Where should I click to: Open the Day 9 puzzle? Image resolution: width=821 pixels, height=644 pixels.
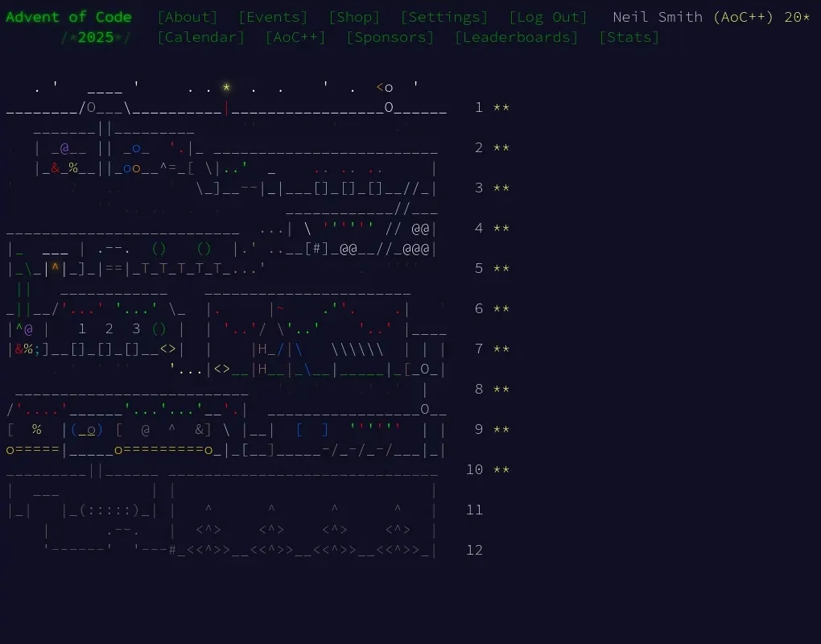478,429
